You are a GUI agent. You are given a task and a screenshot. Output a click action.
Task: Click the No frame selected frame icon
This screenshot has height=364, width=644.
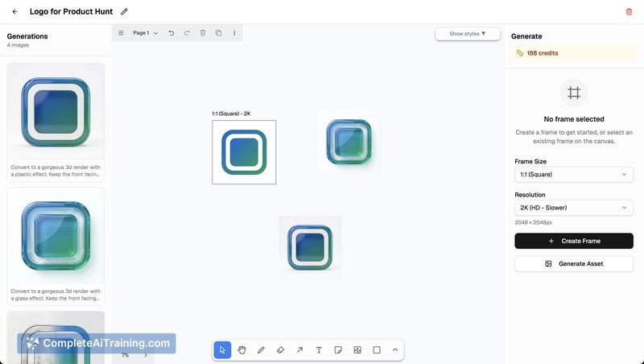(x=574, y=93)
